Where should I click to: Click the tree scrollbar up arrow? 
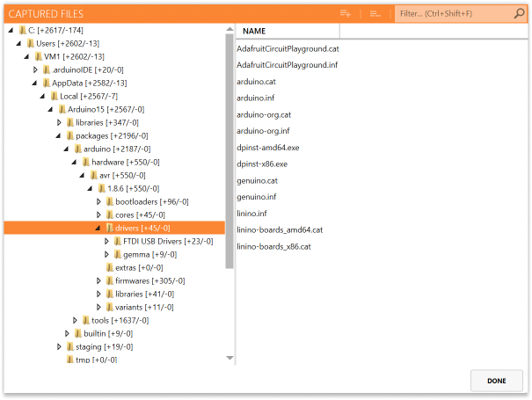tap(230, 29)
